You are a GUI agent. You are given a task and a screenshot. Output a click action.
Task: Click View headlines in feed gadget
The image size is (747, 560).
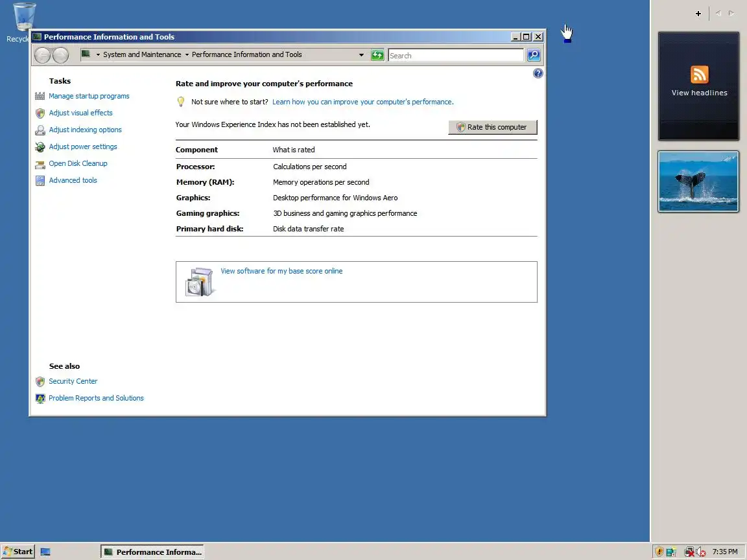[700, 93]
